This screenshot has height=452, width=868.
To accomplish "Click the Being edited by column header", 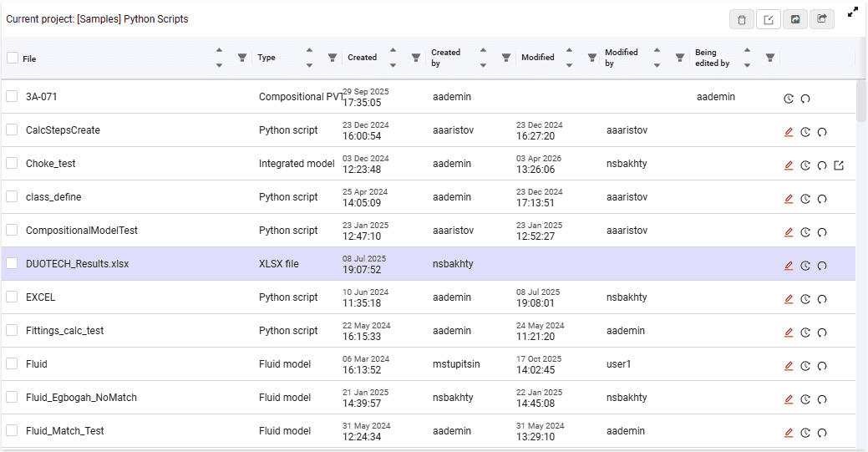I will coord(712,58).
